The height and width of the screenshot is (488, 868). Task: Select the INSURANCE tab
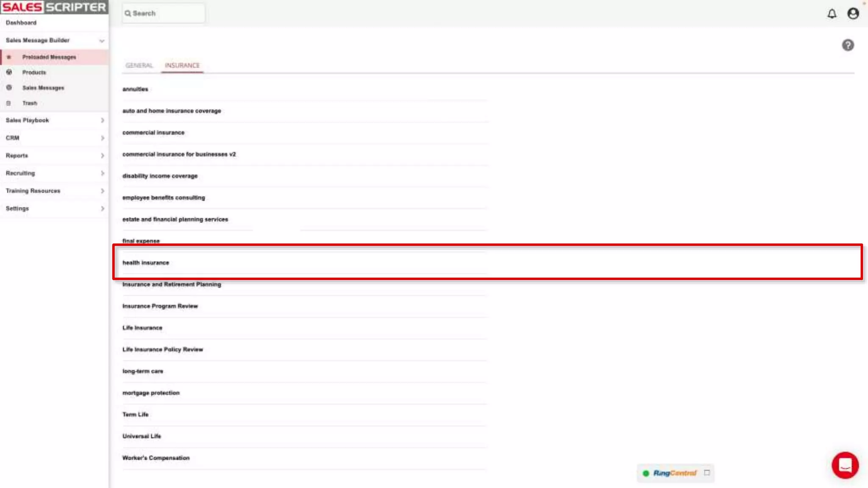click(182, 66)
